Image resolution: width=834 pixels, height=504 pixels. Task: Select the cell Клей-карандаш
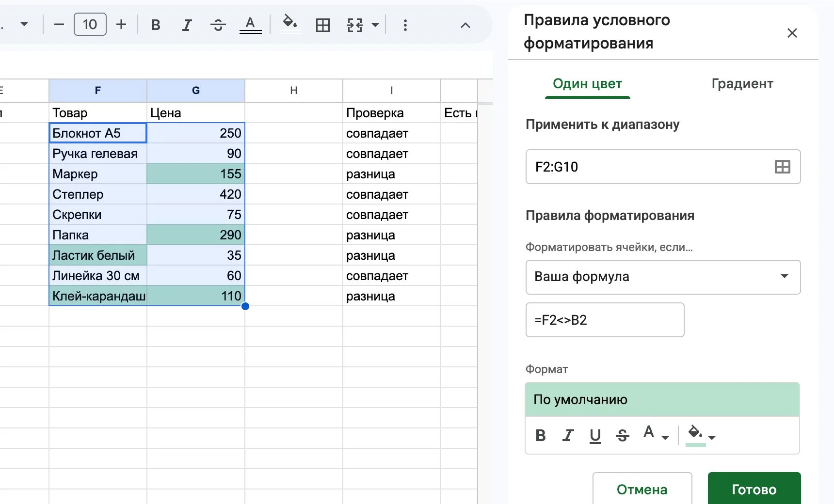[98, 296]
